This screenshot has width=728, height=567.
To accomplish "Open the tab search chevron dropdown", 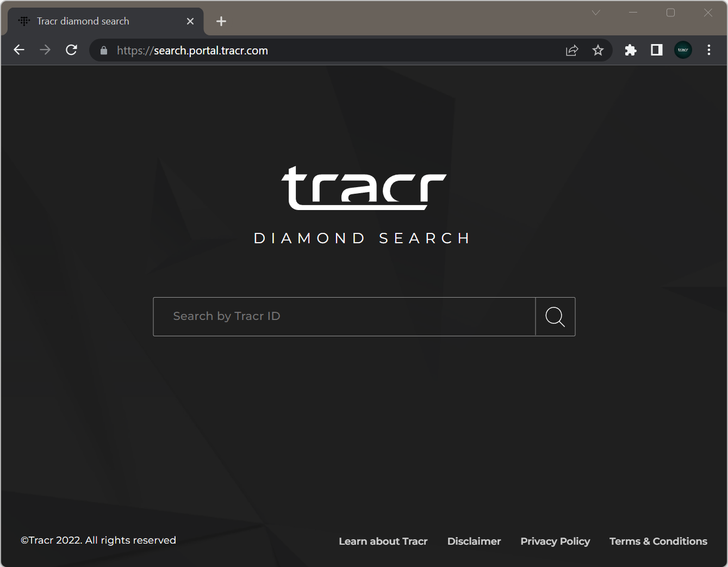I will tap(596, 13).
